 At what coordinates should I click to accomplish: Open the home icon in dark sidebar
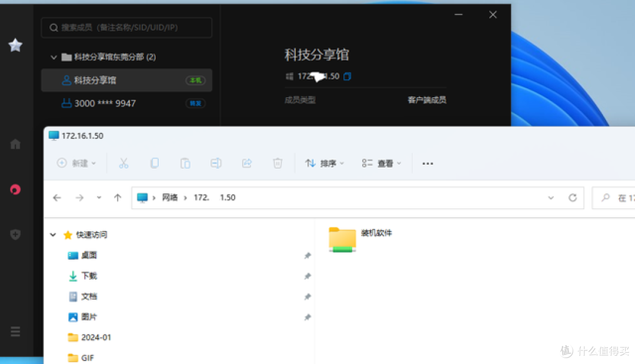pos(15,144)
